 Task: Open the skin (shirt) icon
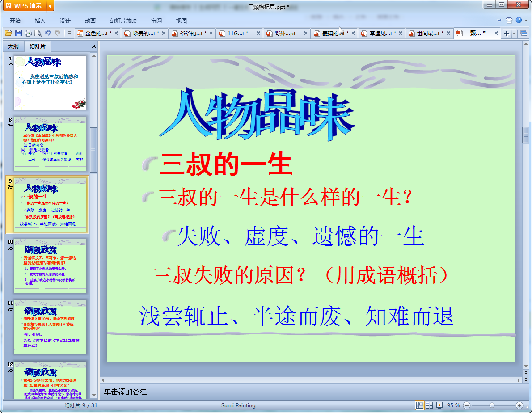pos(509,21)
